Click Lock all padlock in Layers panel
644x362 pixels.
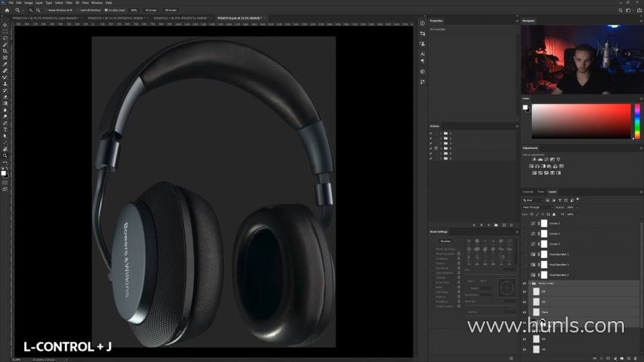coord(554,215)
